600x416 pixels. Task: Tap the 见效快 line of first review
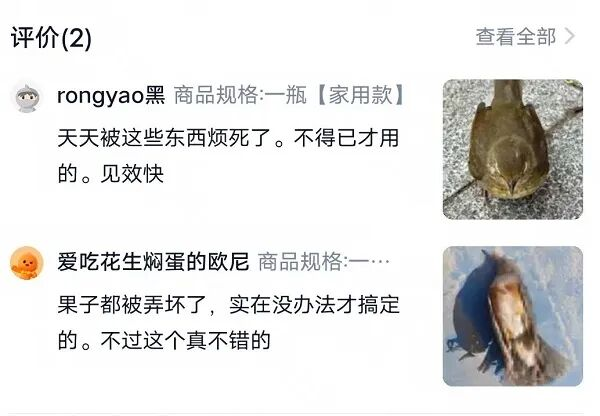coord(132,174)
